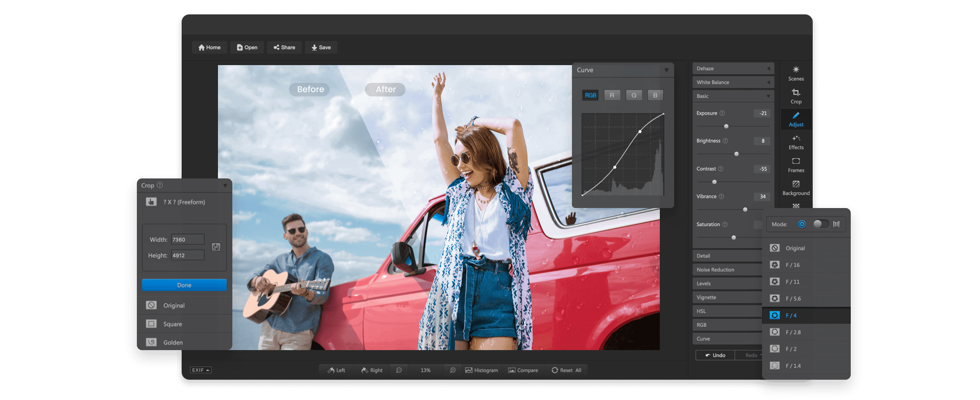Switch to the RGB channel in Curve panel
980x400 pixels.
[591, 95]
